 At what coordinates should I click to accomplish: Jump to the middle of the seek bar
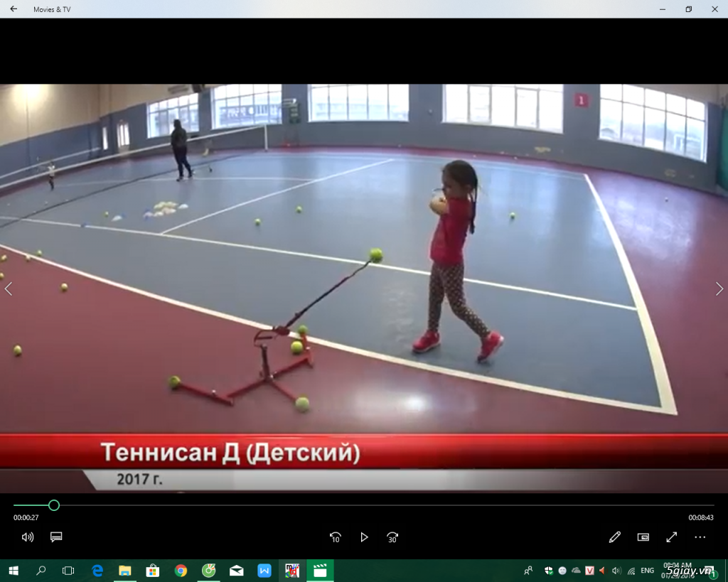[364, 505]
